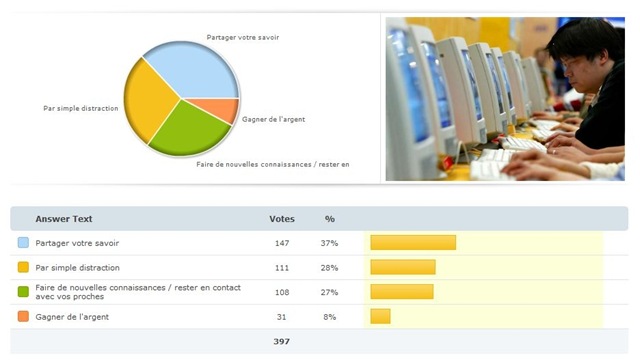Select the green pie chart slice
640x362 pixels.
190,129
